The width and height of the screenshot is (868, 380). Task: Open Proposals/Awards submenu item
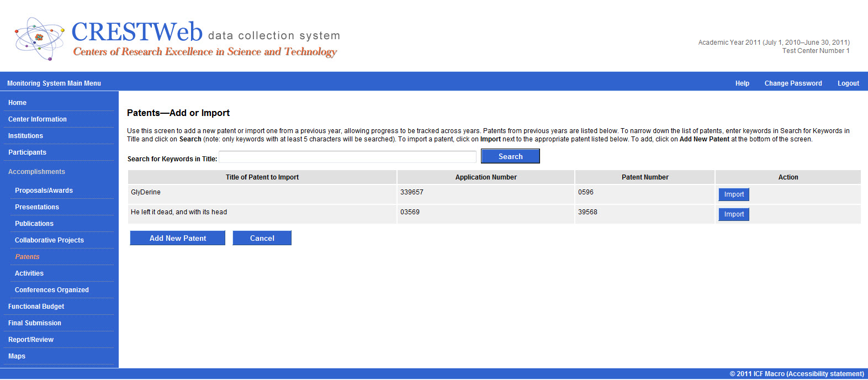(44, 191)
